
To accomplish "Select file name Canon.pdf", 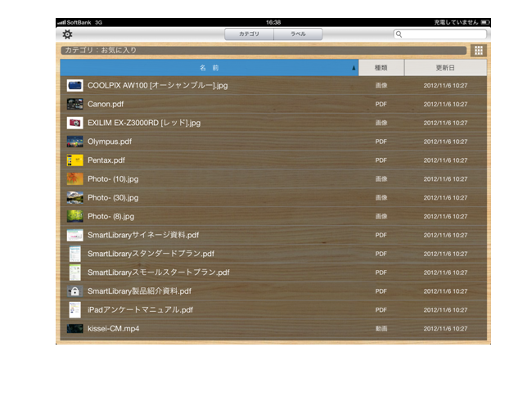I will [x=106, y=104].
